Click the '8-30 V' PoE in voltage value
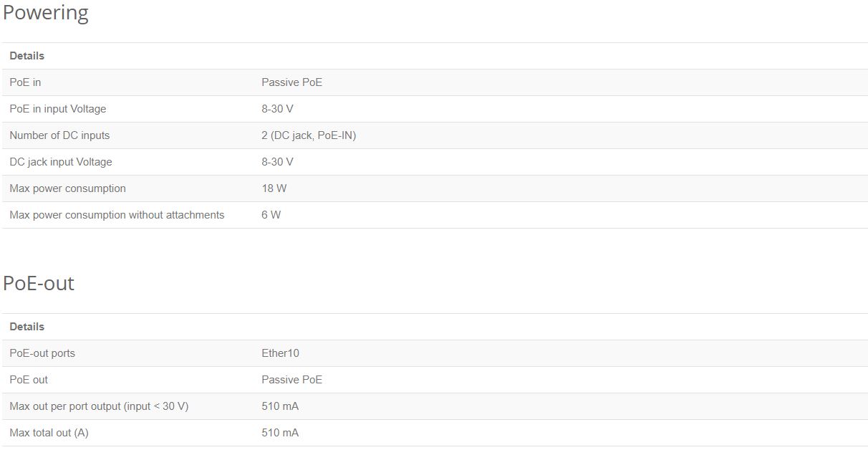The width and height of the screenshot is (868, 450). 277,109
